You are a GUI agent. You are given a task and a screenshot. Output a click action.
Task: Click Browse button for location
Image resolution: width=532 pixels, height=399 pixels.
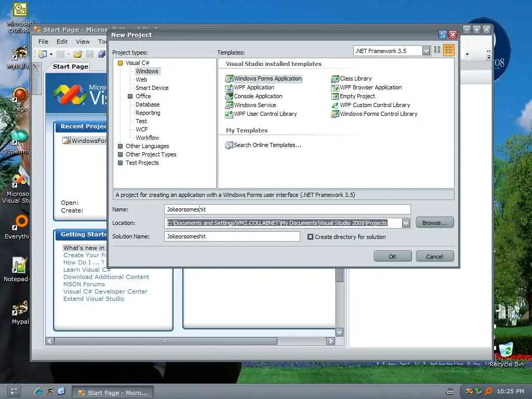[x=435, y=223]
